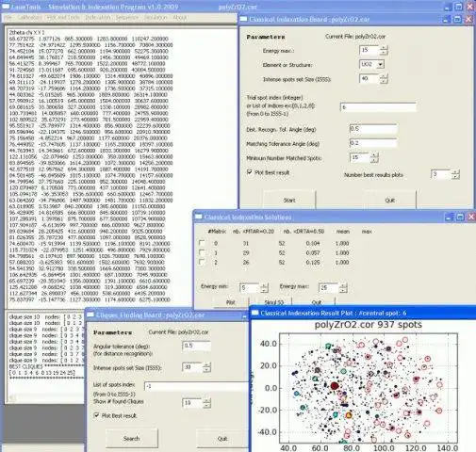The height and width of the screenshot is (452, 476).
Task: Click the '2theta chi X Y I' header line
Action: pos(27,32)
